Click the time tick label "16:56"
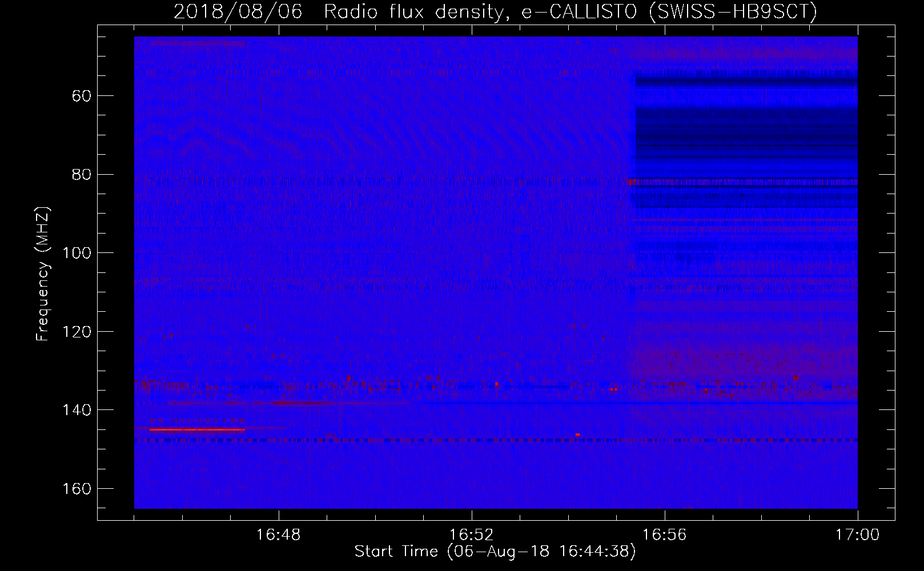 (x=664, y=535)
